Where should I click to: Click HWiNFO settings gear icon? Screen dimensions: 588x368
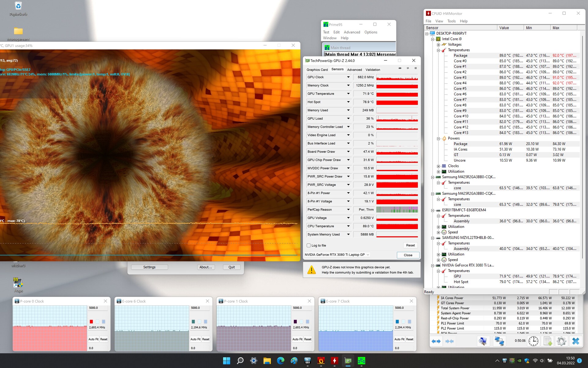tap(561, 341)
